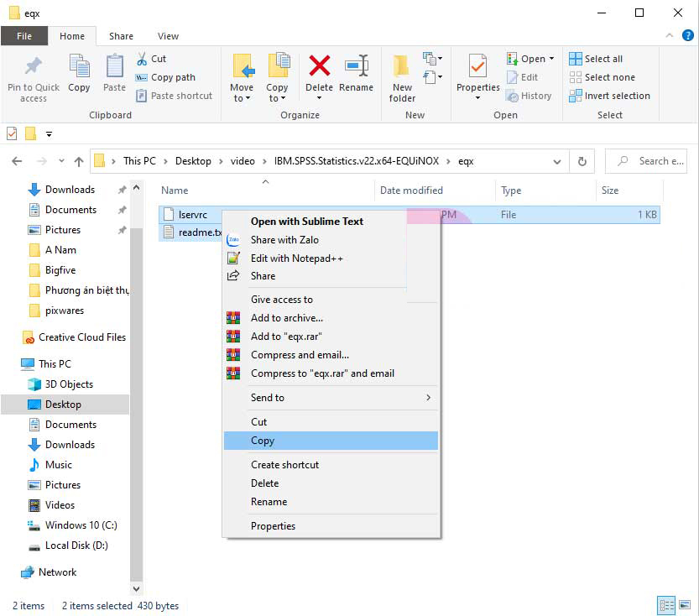Click the red Delete X icon
699x616 pixels.
point(319,66)
